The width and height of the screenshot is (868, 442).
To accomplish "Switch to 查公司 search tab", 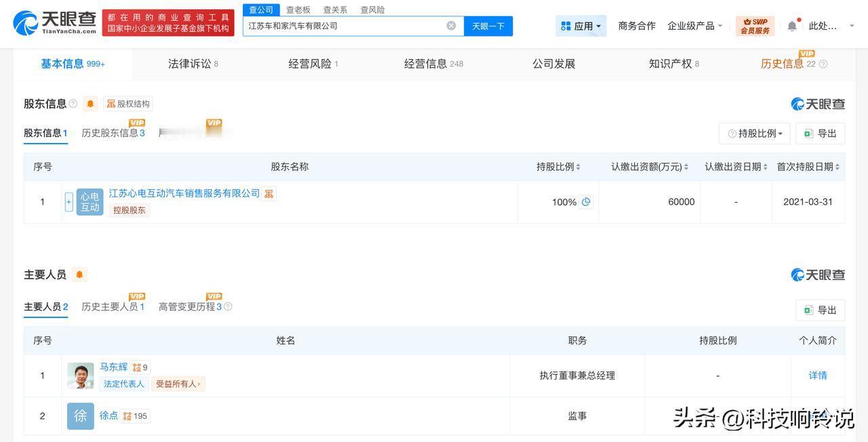I will [261, 9].
